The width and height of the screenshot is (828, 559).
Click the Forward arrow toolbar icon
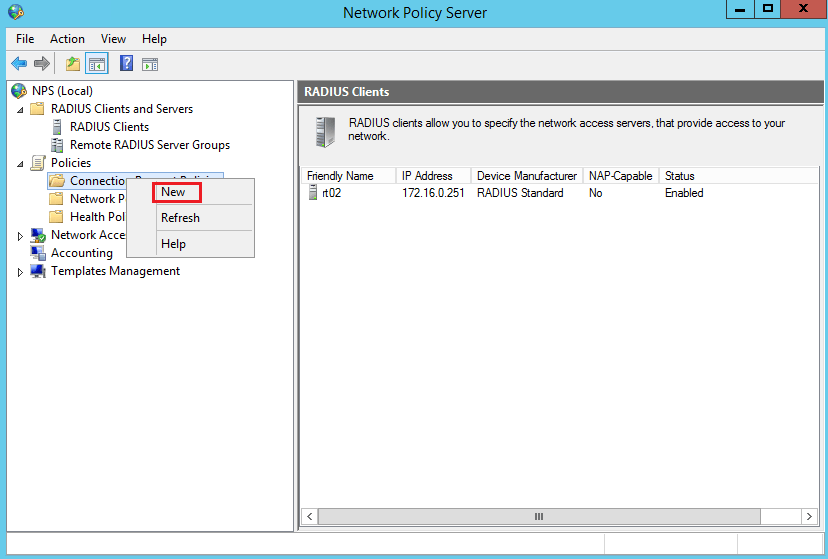pyautogui.click(x=41, y=64)
